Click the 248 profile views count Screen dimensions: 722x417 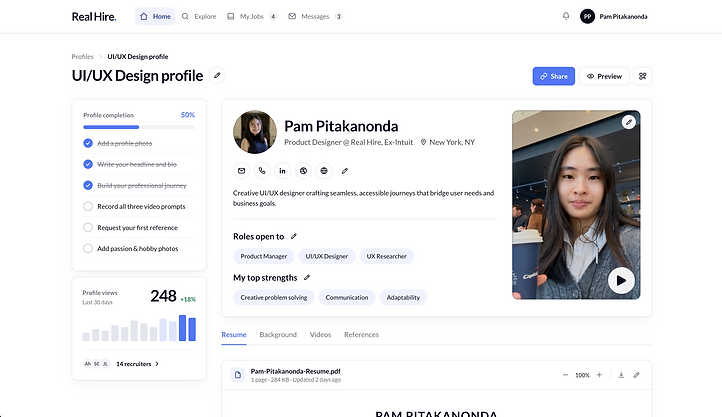[x=163, y=295]
